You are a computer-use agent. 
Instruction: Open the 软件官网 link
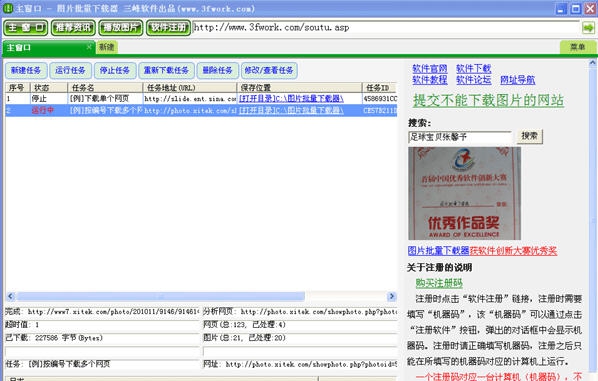430,69
